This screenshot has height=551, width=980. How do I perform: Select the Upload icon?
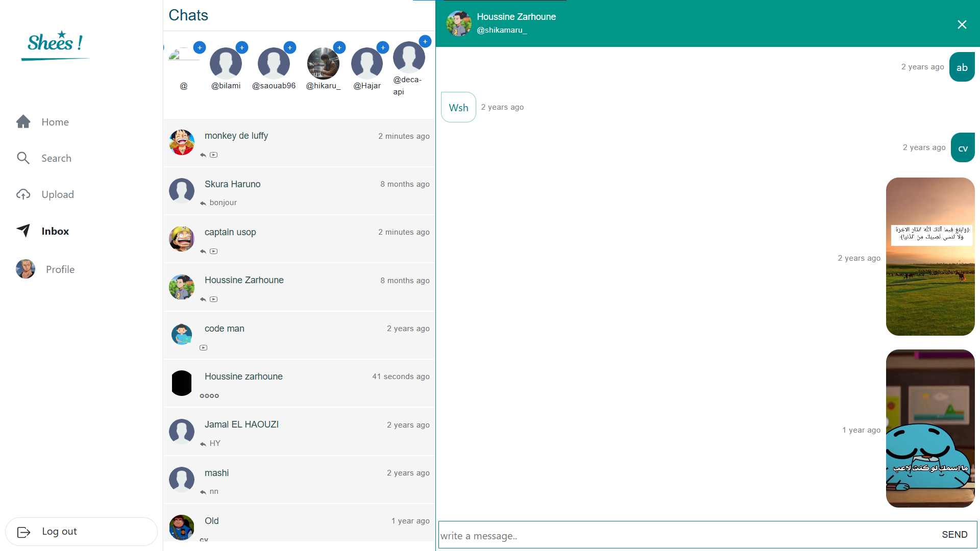23,194
